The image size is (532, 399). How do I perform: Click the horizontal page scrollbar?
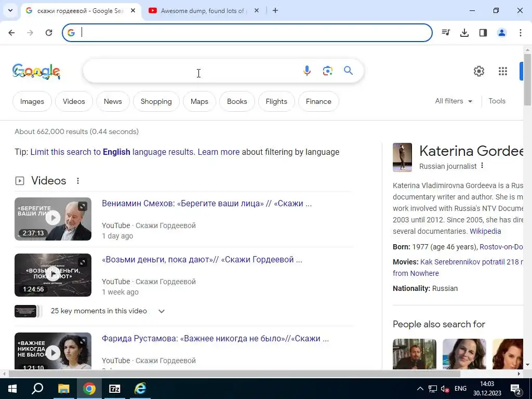(x=234, y=374)
